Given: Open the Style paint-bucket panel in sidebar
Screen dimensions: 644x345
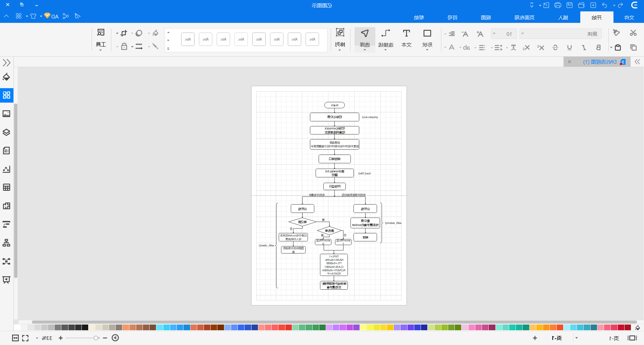Looking at the screenshot, I should point(6,77).
